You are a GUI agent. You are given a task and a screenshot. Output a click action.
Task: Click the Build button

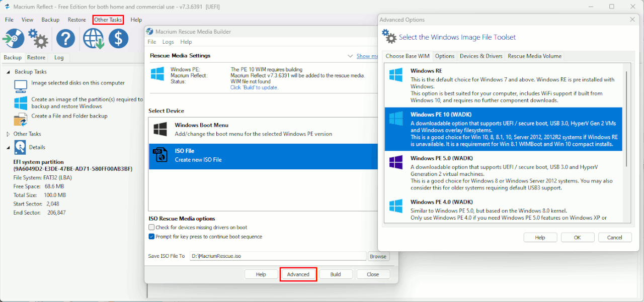336,274
